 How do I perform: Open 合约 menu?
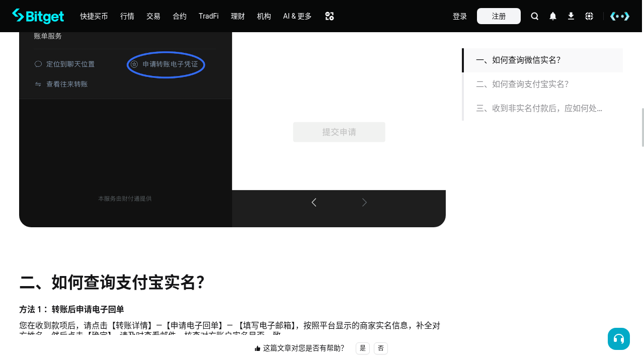[x=180, y=16]
